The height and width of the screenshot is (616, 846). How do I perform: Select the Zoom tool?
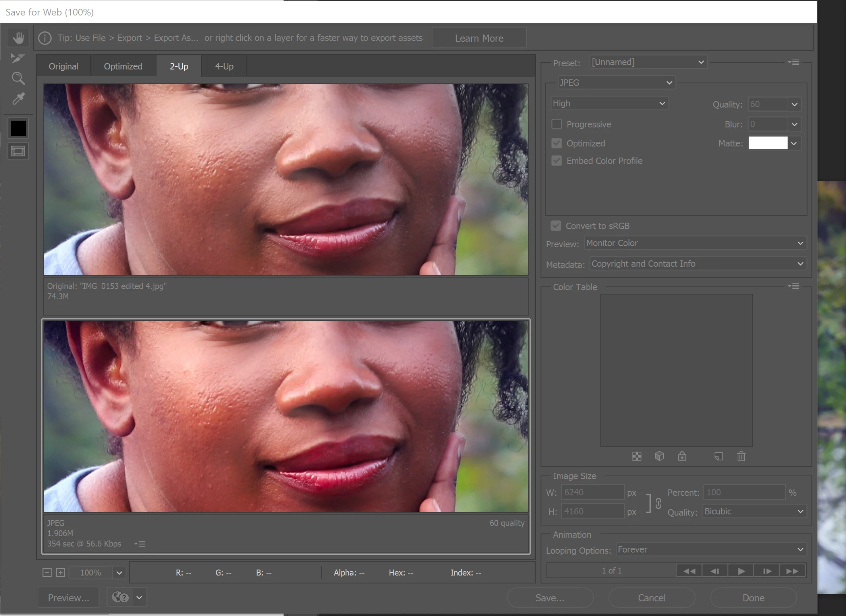coord(18,78)
